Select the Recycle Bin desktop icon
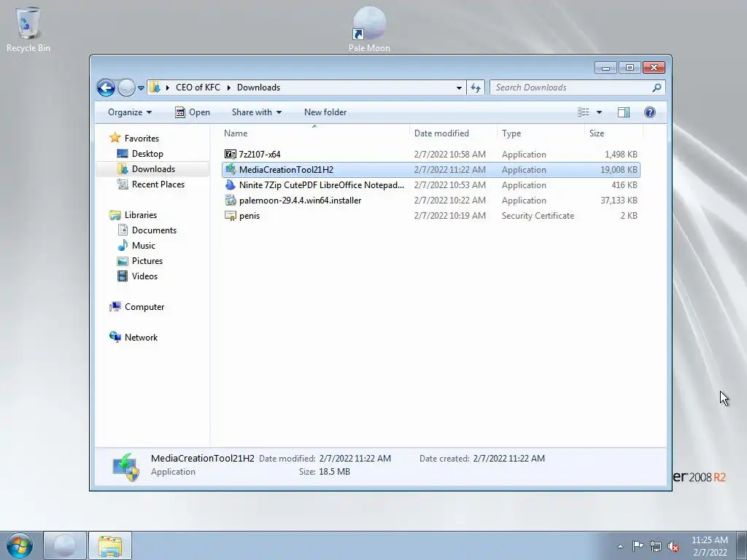The image size is (747, 560). [x=28, y=29]
